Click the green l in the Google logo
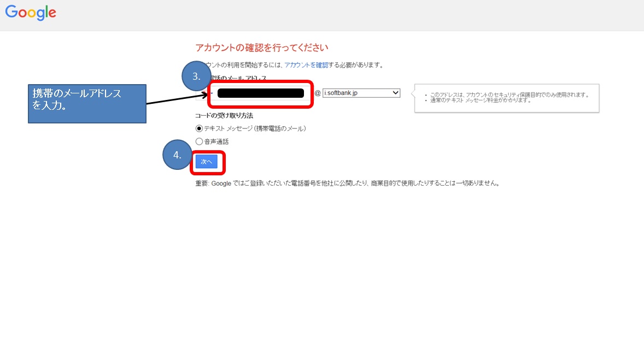This screenshot has height=343, width=644. coord(46,12)
